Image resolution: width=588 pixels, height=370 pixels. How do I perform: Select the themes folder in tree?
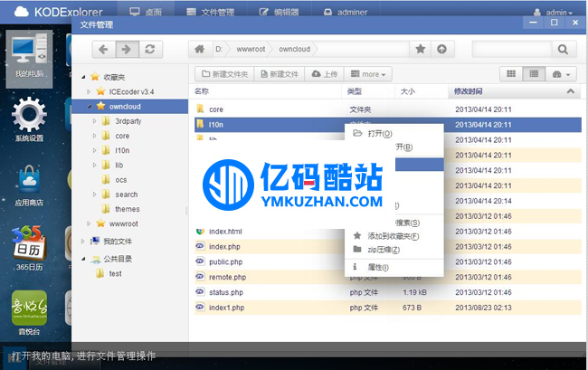[x=128, y=209]
